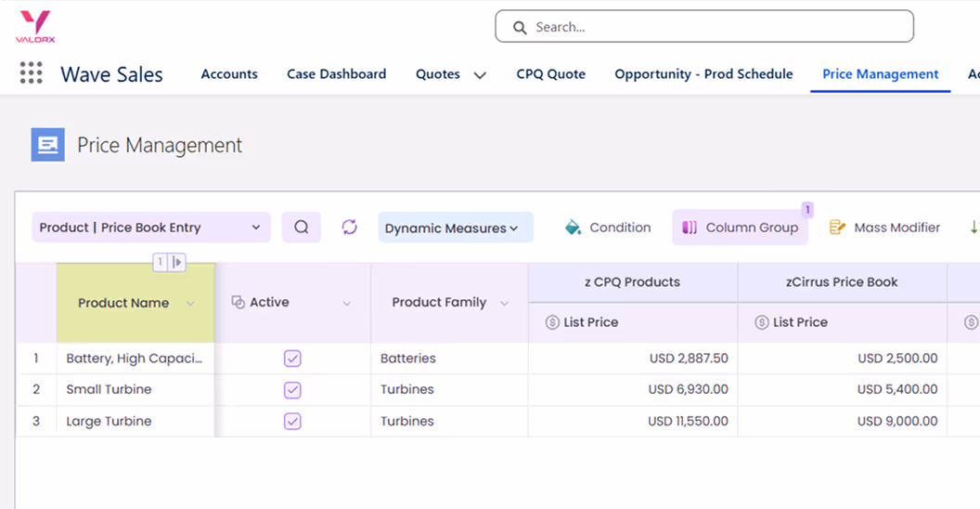This screenshot has width=980, height=509.
Task: Open the app launcher dots grid
Action: point(31,73)
